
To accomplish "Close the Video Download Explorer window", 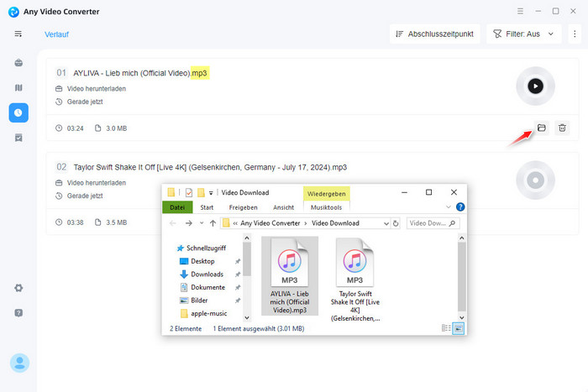I will point(454,192).
